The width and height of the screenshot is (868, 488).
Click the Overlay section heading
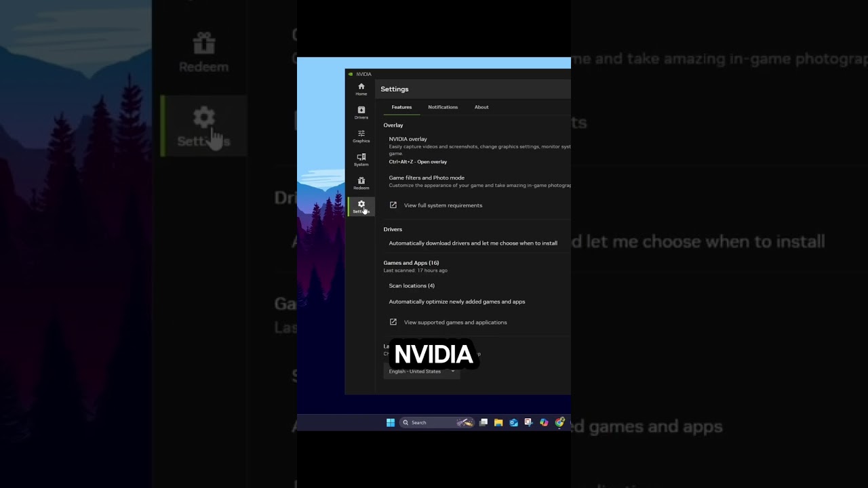393,125
